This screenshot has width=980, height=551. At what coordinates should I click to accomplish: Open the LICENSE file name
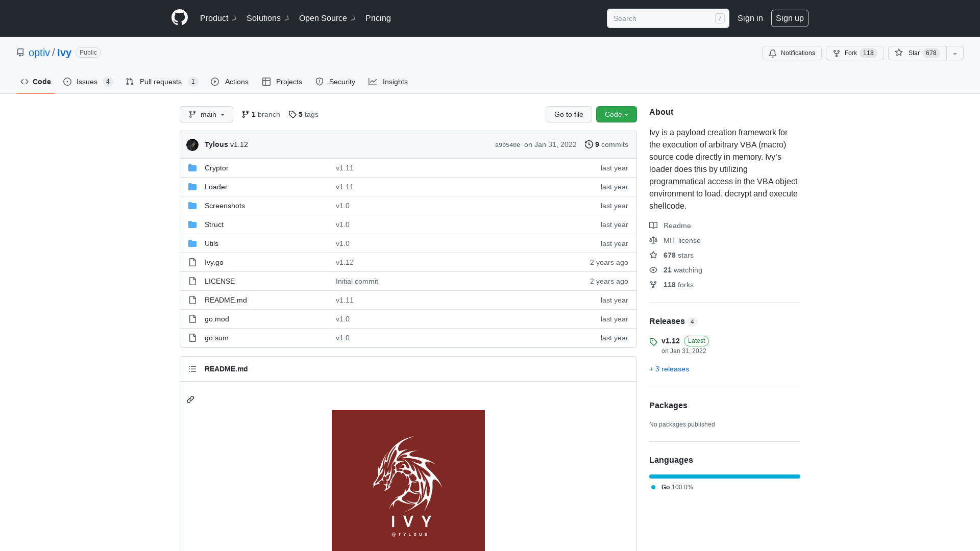tap(219, 281)
